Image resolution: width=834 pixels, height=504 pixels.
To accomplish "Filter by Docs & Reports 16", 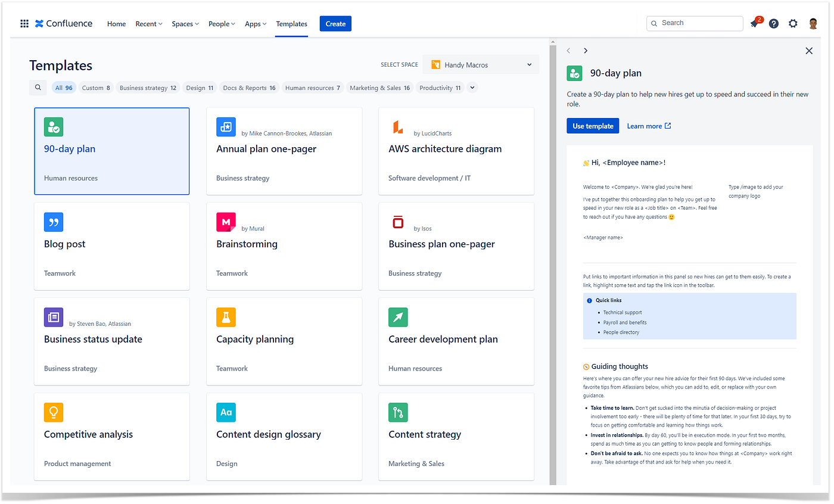I will (x=249, y=88).
